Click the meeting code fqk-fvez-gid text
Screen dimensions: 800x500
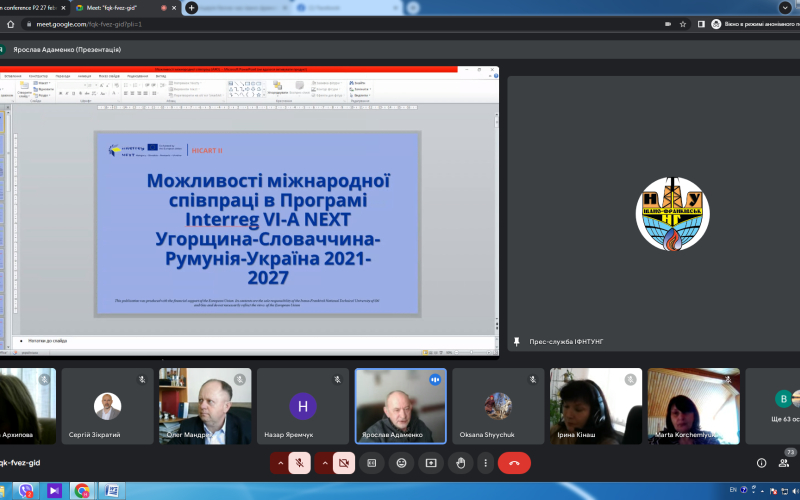pos(20,463)
